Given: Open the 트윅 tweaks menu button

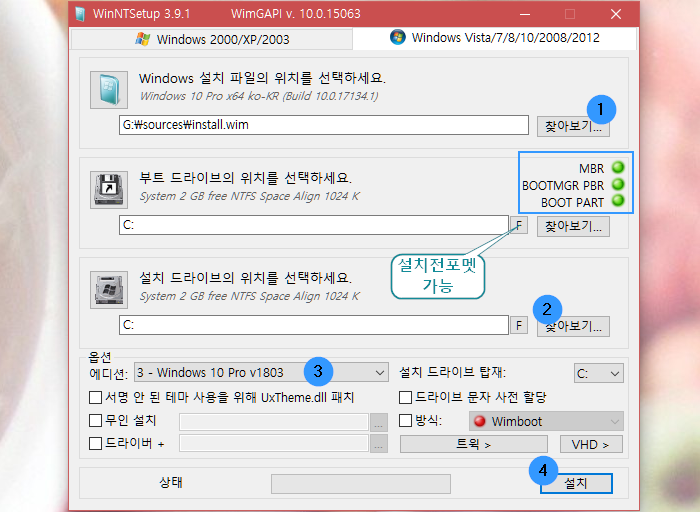Looking at the screenshot, I should click(474, 444).
